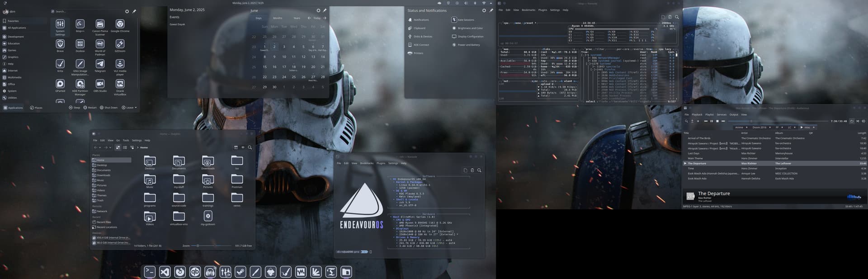868x279 pixels.
Task: Jump to Today in the calendar
Action: pyautogui.click(x=317, y=18)
